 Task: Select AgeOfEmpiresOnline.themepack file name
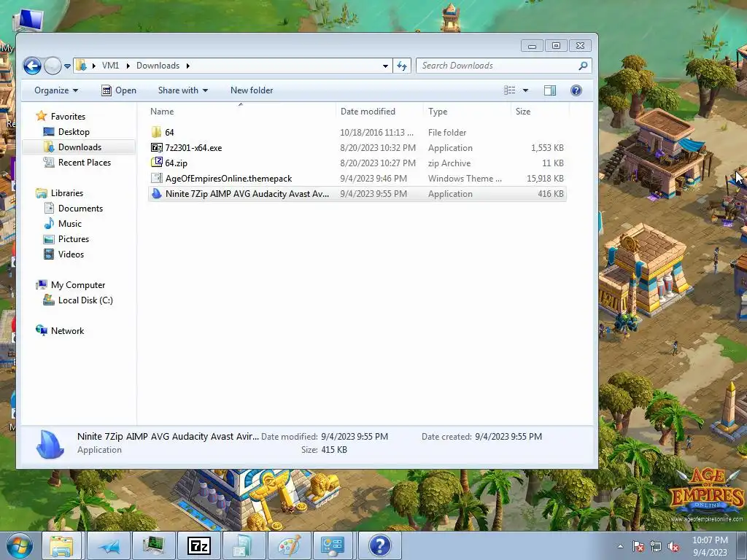click(x=228, y=179)
